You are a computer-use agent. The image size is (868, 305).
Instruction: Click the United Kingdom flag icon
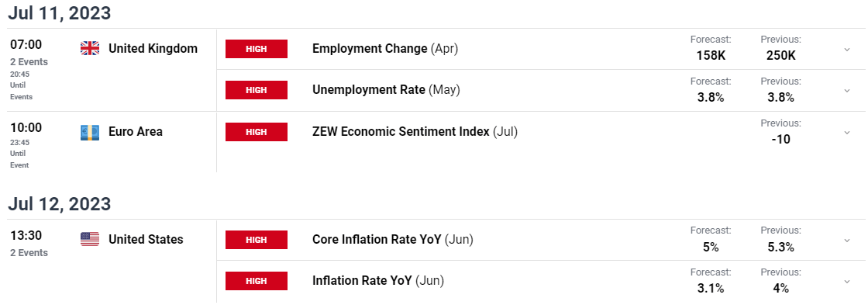(x=90, y=49)
